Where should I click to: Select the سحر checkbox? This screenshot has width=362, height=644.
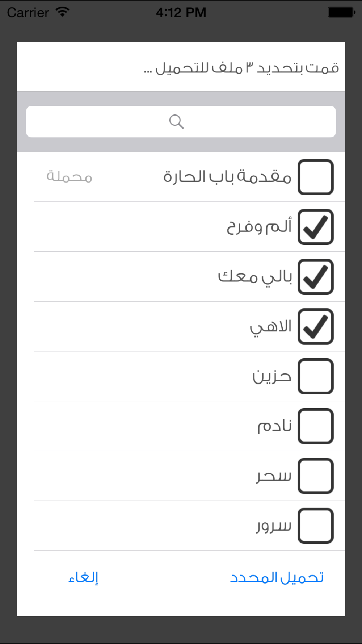click(315, 476)
